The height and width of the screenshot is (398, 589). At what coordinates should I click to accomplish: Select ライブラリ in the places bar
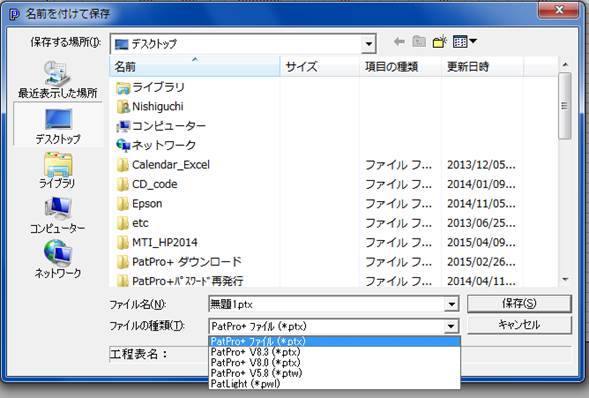pos(57,170)
